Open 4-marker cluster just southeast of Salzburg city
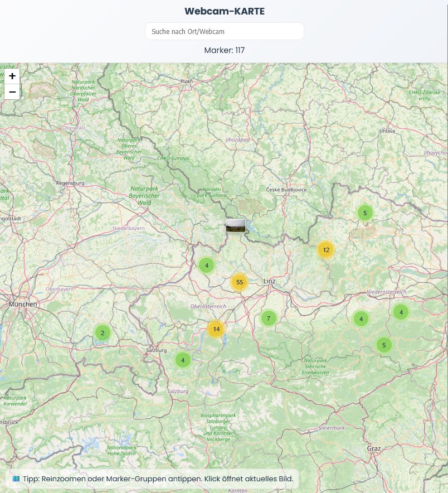This screenshot has height=493, width=448. pyautogui.click(x=183, y=360)
